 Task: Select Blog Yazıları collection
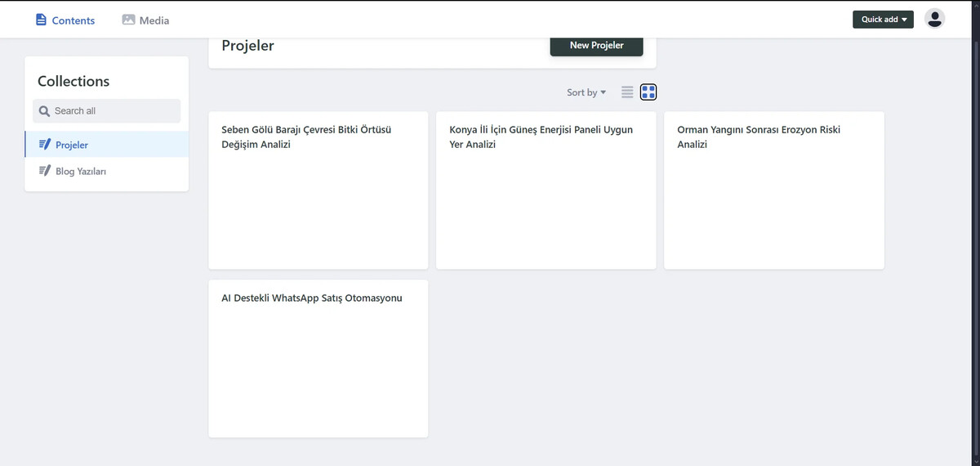point(81,172)
